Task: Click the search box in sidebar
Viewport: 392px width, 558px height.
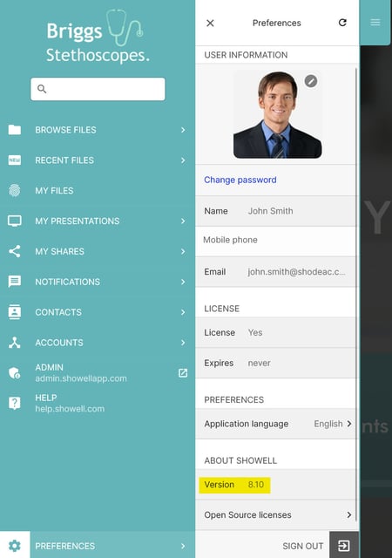Action: click(98, 89)
